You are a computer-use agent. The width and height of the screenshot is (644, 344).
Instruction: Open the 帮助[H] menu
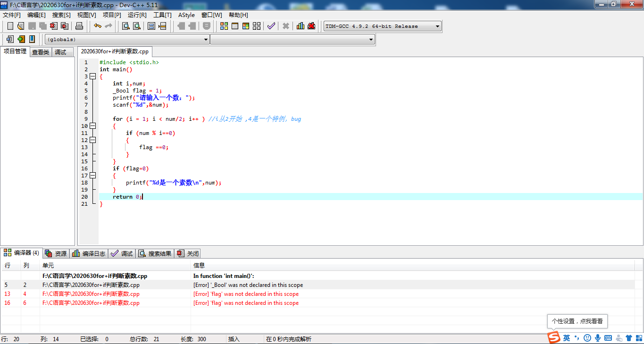pyautogui.click(x=238, y=15)
